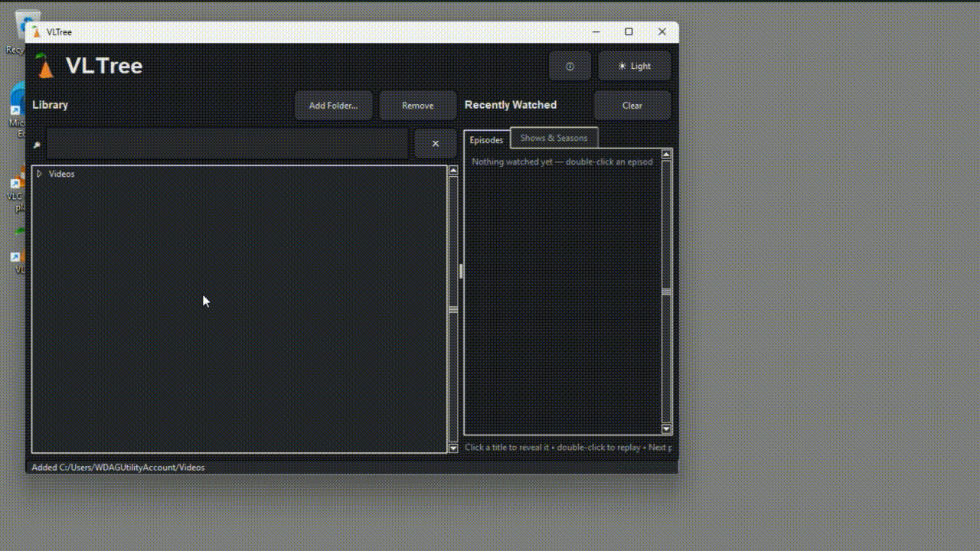Click recently watched scrollbar down arrow
Viewport: 980px width, 551px height.
(x=666, y=429)
